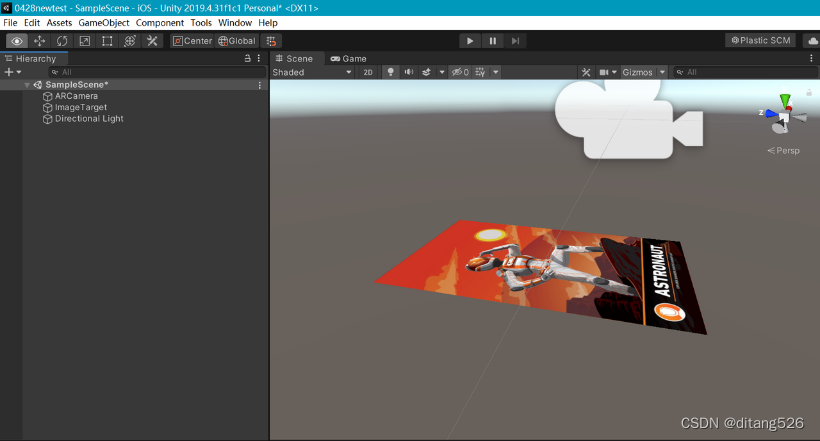
Task: Select Directional Light in Hierarchy
Action: (89, 119)
